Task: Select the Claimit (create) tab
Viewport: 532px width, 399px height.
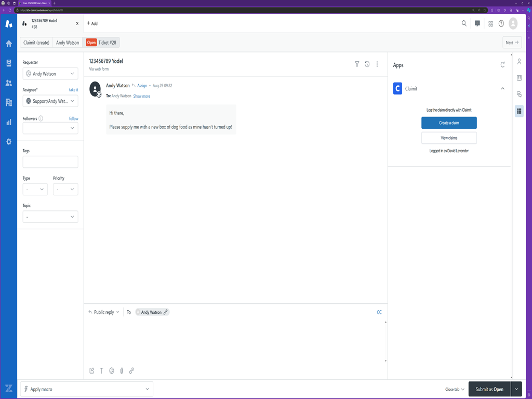Action: [36, 43]
